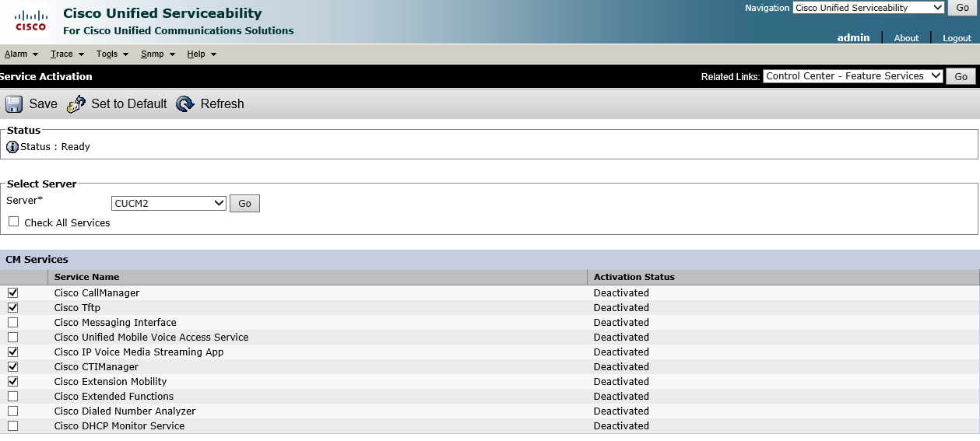Viewport: 980px width, 441px height.
Task: Click Cisco Extension Mobility service name
Action: [x=111, y=382]
